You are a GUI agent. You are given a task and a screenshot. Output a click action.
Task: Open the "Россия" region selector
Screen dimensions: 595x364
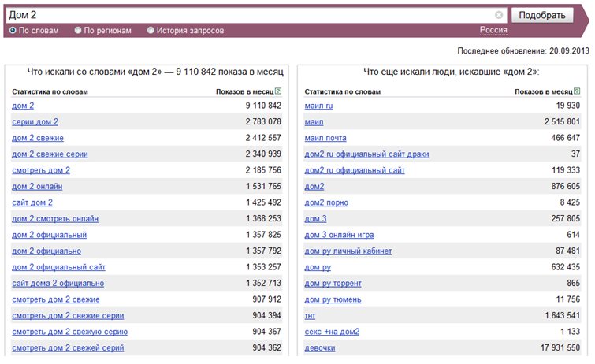(493, 30)
